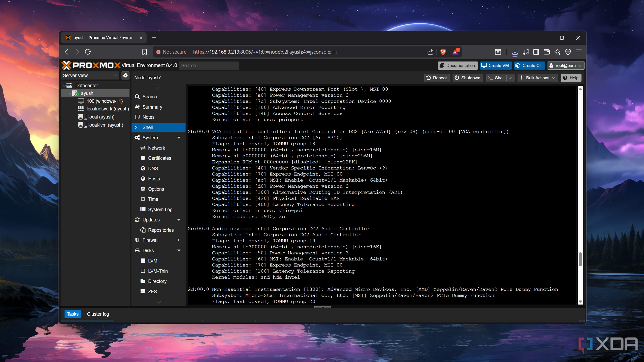This screenshot has width=644, height=362.
Task: Click the Create VM button
Action: click(x=496, y=66)
